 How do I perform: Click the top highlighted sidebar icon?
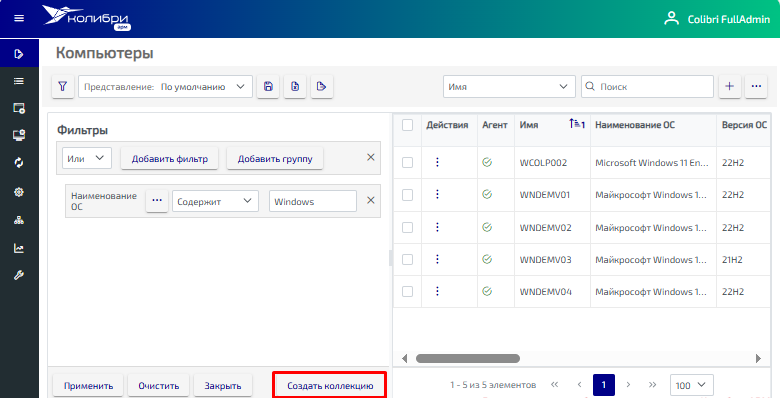click(x=19, y=54)
